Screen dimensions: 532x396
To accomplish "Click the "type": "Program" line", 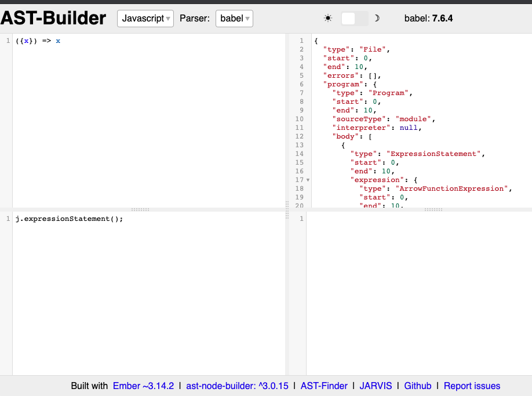I will pyautogui.click(x=372, y=93).
